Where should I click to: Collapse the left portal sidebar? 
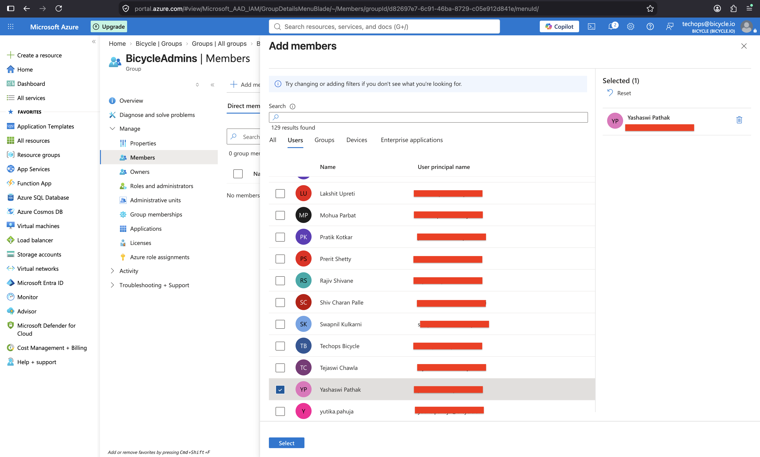point(94,42)
